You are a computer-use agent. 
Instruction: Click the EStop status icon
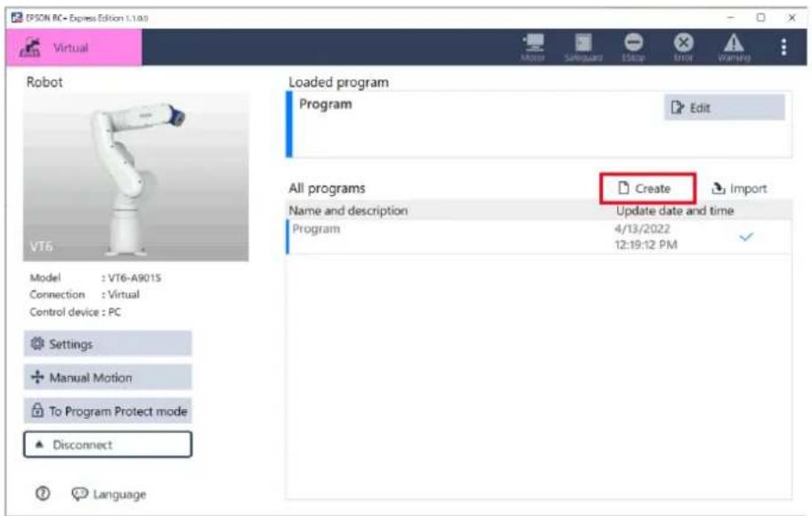(633, 48)
